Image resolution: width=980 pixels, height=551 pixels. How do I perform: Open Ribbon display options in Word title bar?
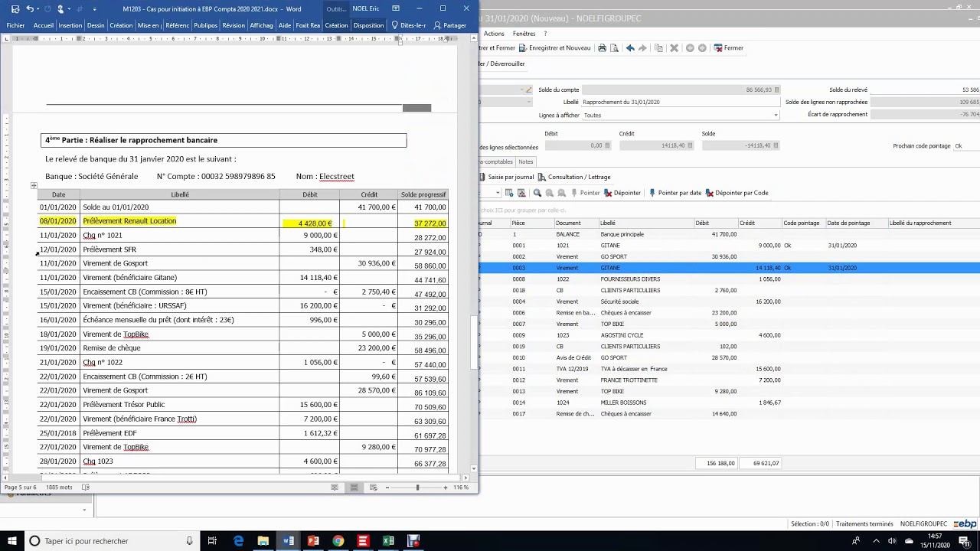[396, 8]
